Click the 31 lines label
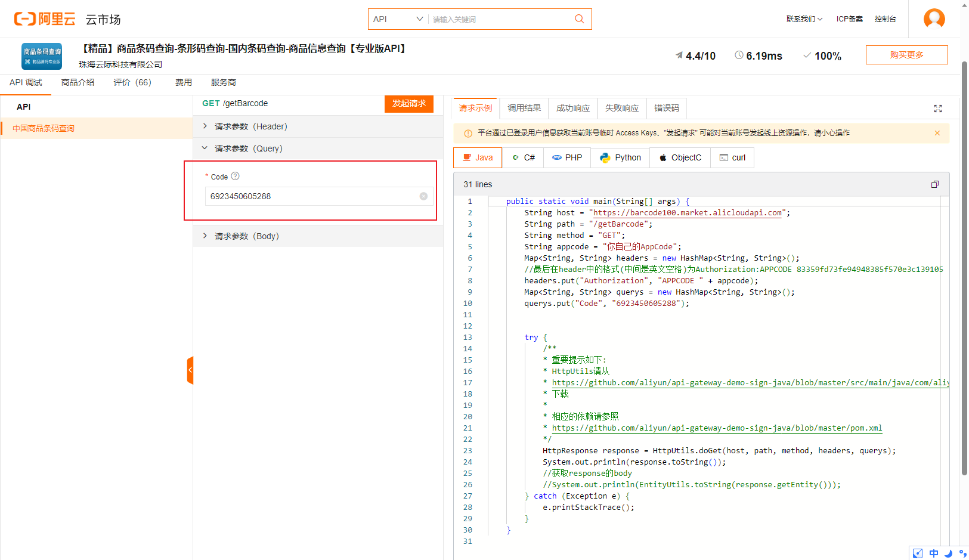The height and width of the screenshot is (560, 969). coord(478,184)
